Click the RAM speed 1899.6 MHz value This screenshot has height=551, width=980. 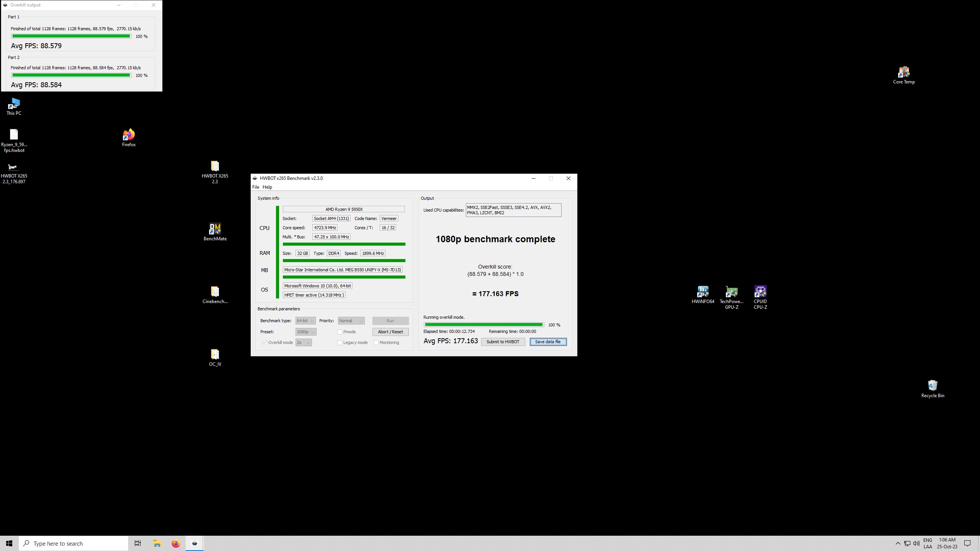tap(373, 253)
